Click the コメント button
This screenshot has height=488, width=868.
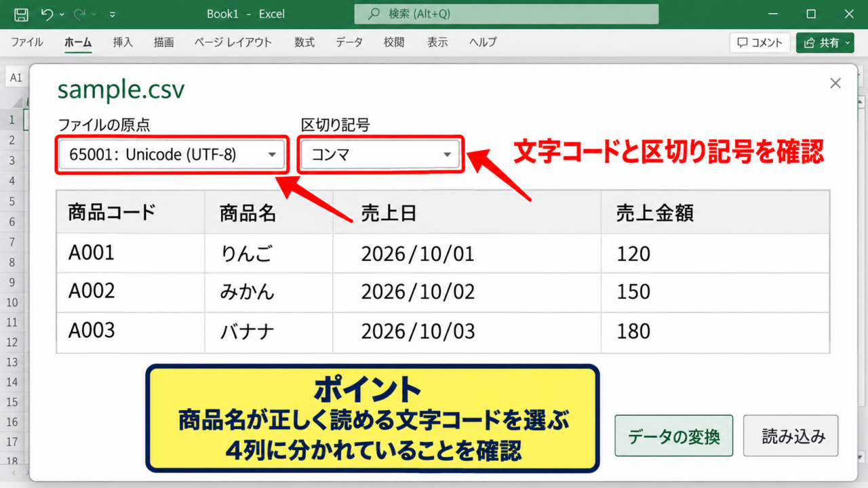(x=759, y=43)
